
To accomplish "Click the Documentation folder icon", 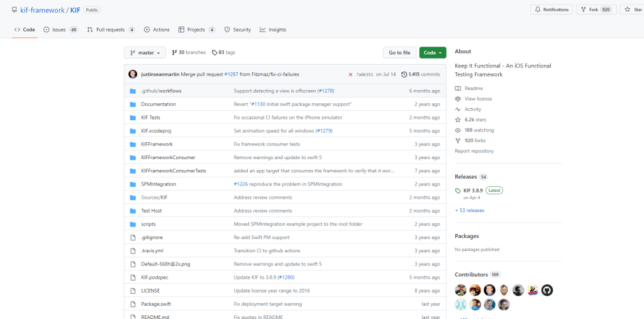I will point(133,104).
